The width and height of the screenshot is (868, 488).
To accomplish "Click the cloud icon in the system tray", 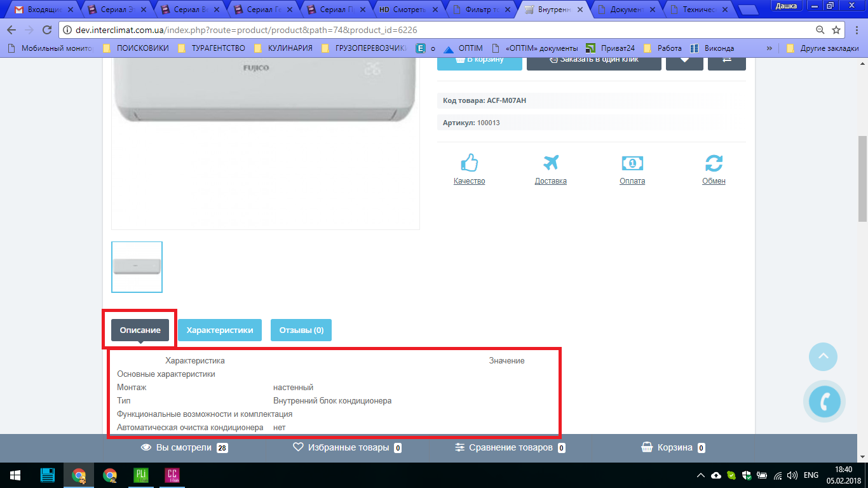I will pyautogui.click(x=716, y=475).
